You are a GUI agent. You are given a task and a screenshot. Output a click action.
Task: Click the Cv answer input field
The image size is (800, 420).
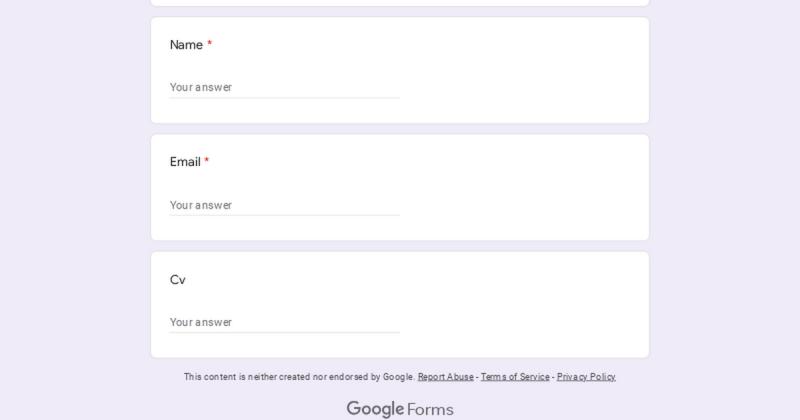coord(285,322)
